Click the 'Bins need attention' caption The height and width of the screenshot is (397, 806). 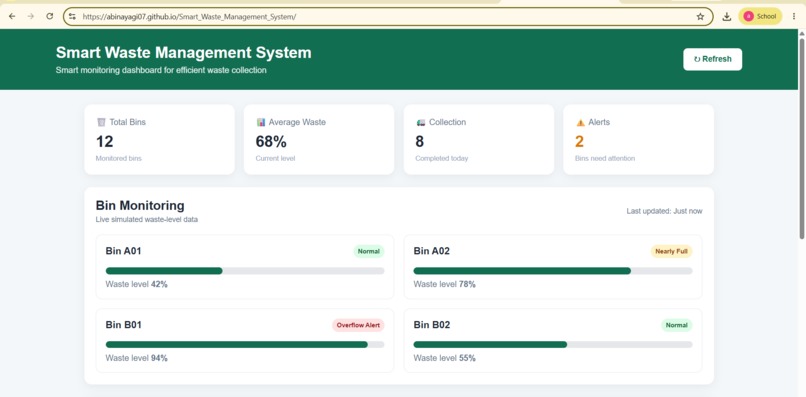pos(605,158)
